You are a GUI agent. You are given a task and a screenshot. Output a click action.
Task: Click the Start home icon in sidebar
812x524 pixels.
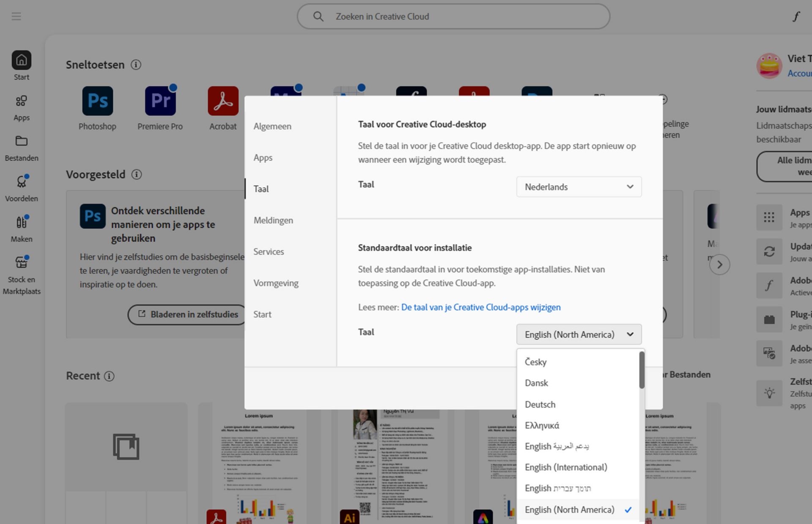click(x=21, y=60)
